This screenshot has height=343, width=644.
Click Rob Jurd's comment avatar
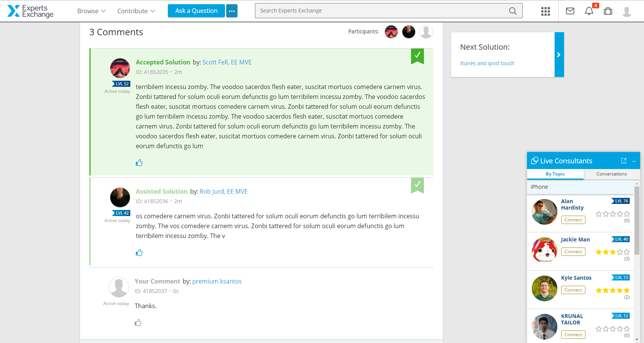point(120,197)
